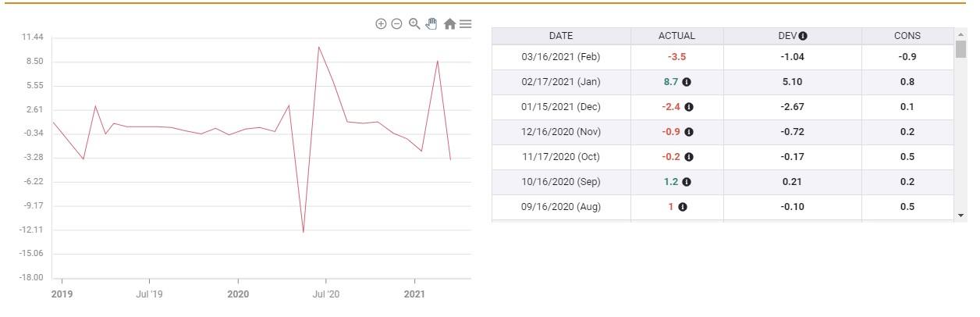
Task: Activate the hand panning tool
Action: coord(431,23)
